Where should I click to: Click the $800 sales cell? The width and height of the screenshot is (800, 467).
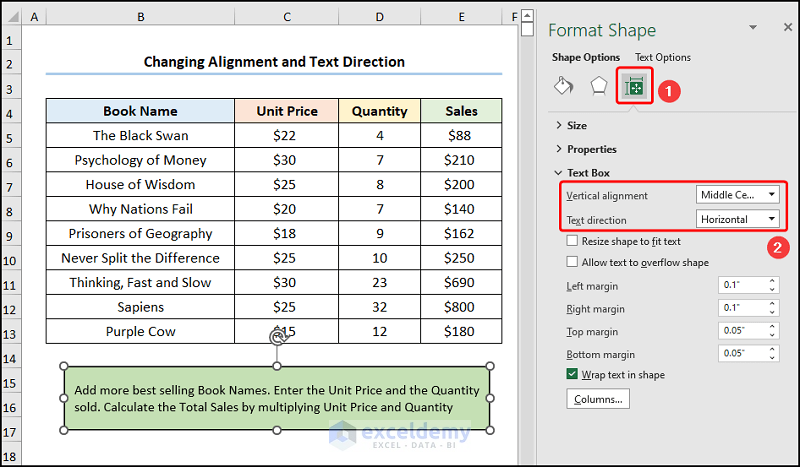(461, 307)
